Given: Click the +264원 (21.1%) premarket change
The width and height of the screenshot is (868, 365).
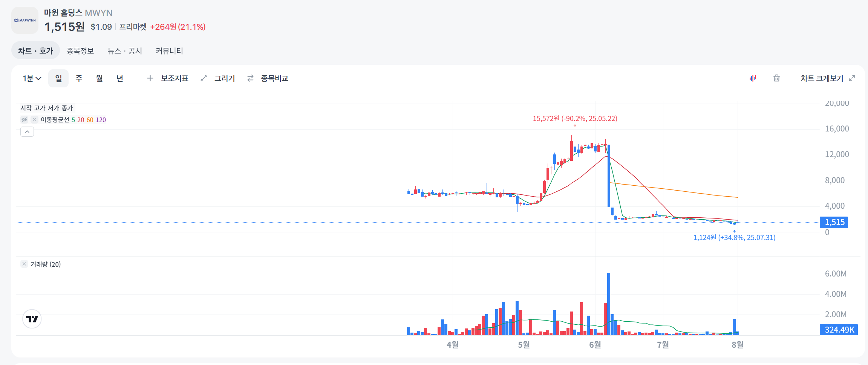Looking at the screenshot, I should click(178, 27).
